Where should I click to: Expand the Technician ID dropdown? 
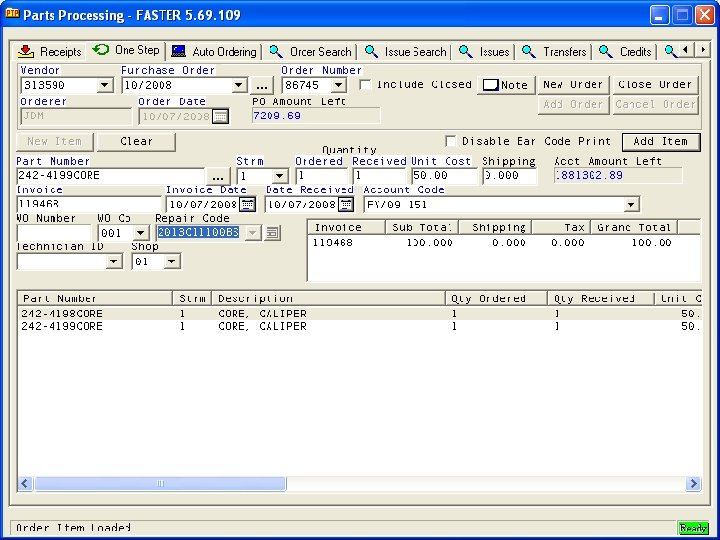click(113, 262)
